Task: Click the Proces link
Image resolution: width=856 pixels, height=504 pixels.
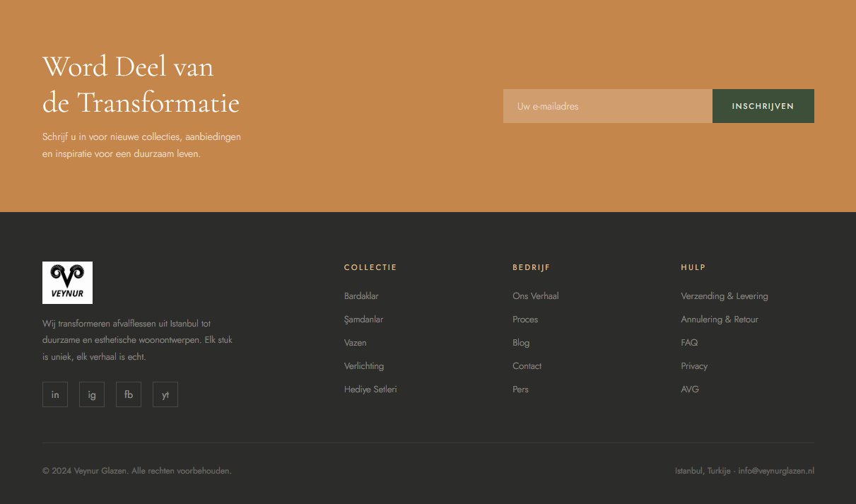Action: point(525,320)
